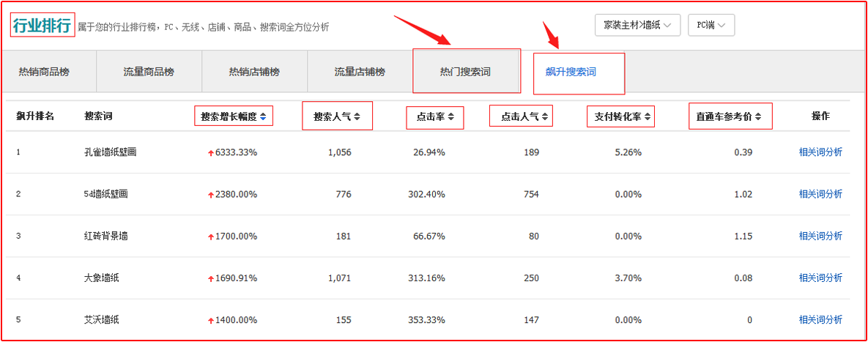Screen dimensions: 868x342
Task: Sort by 支付转化率 using arrow icon
Action: pyautogui.click(x=648, y=116)
